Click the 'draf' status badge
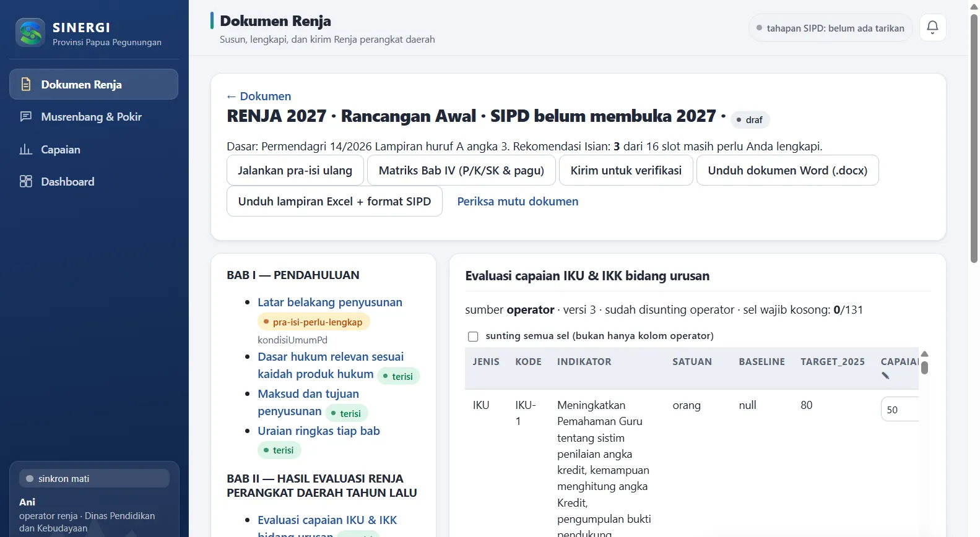 point(750,119)
